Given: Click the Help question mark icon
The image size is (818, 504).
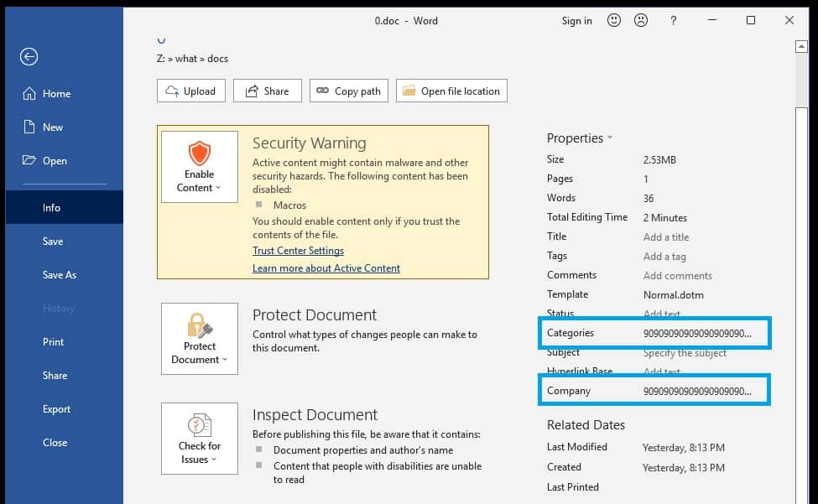Looking at the screenshot, I should click(x=673, y=20).
